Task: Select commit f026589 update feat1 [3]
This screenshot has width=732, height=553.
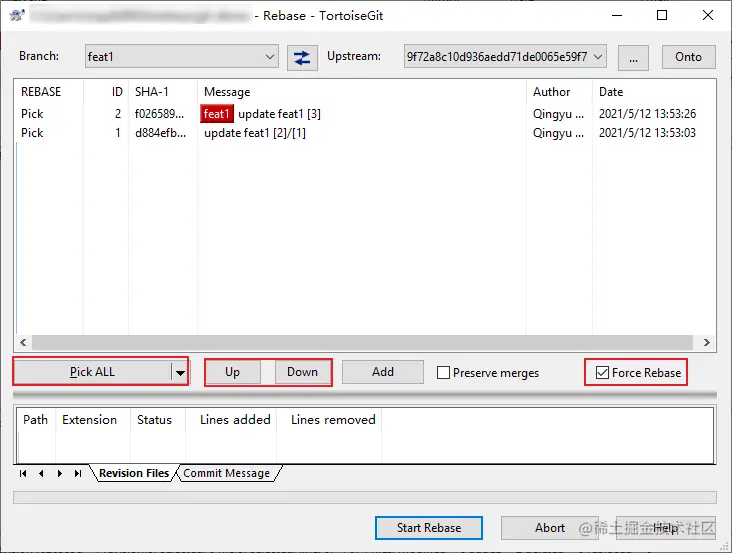Action: (x=364, y=114)
